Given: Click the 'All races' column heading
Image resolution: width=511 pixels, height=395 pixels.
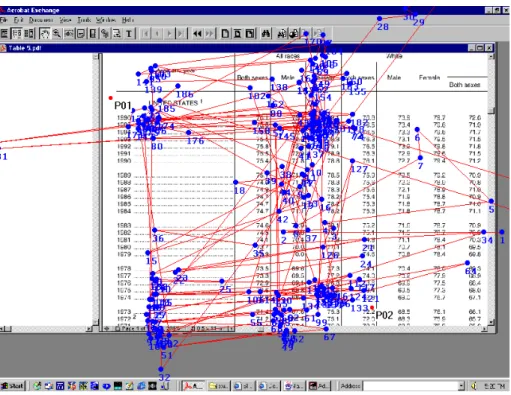Looking at the screenshot, I should [288, 56].
